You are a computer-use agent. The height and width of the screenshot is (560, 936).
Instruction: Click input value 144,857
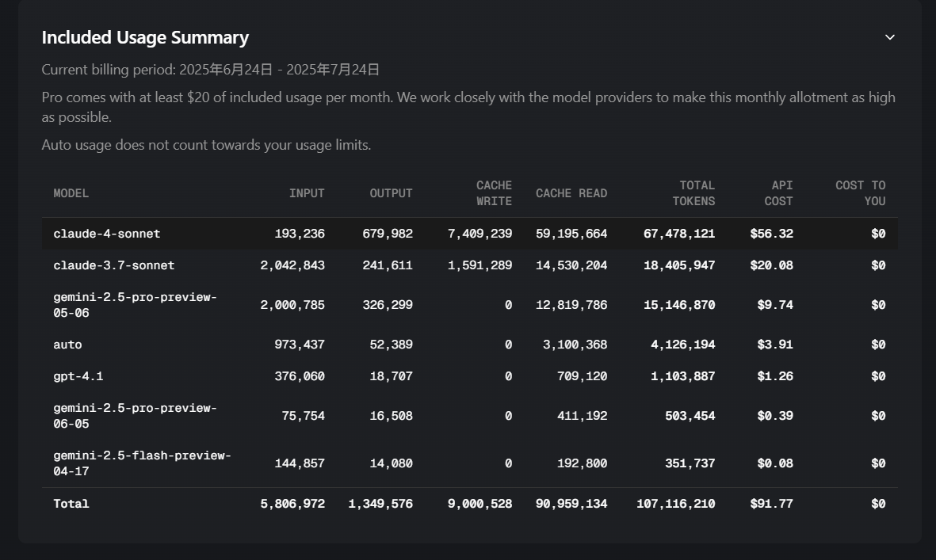pyautogui.click(x=300, y=463)
